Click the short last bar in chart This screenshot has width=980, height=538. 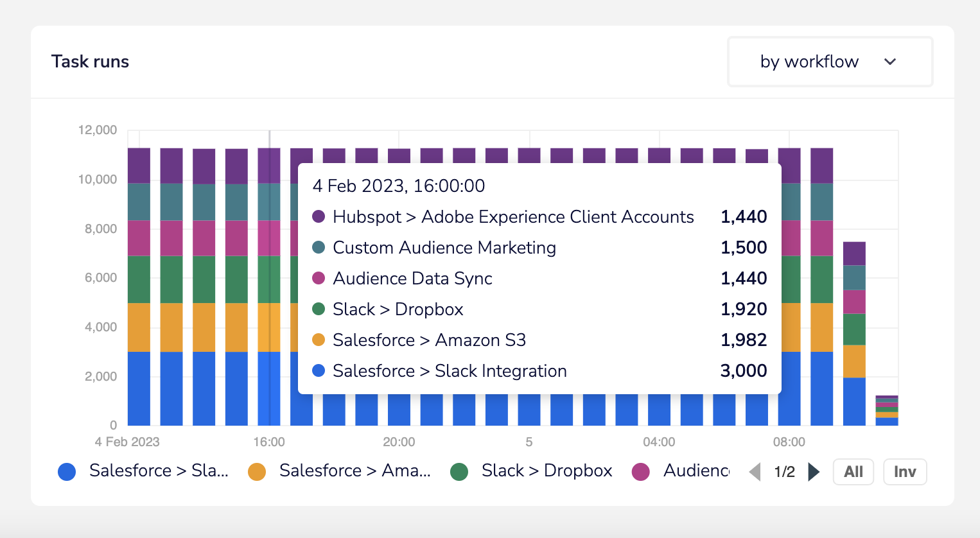(x=887, y=411)
